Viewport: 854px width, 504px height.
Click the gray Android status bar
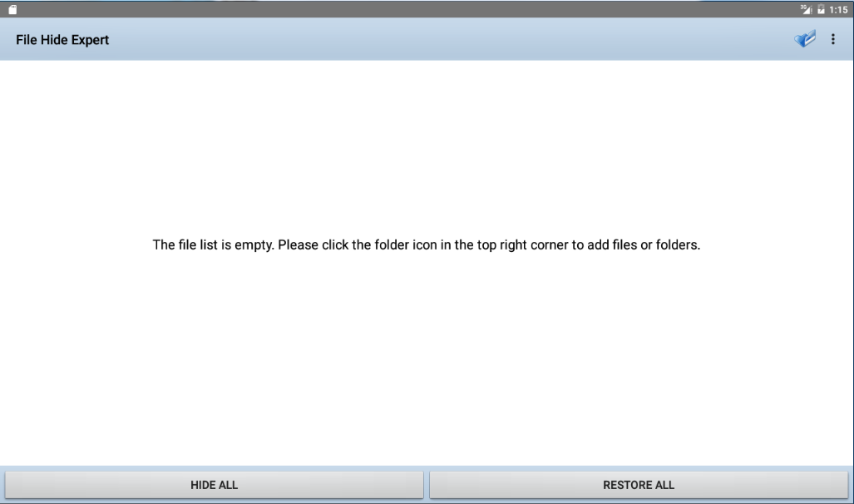[x=403, y=9]
